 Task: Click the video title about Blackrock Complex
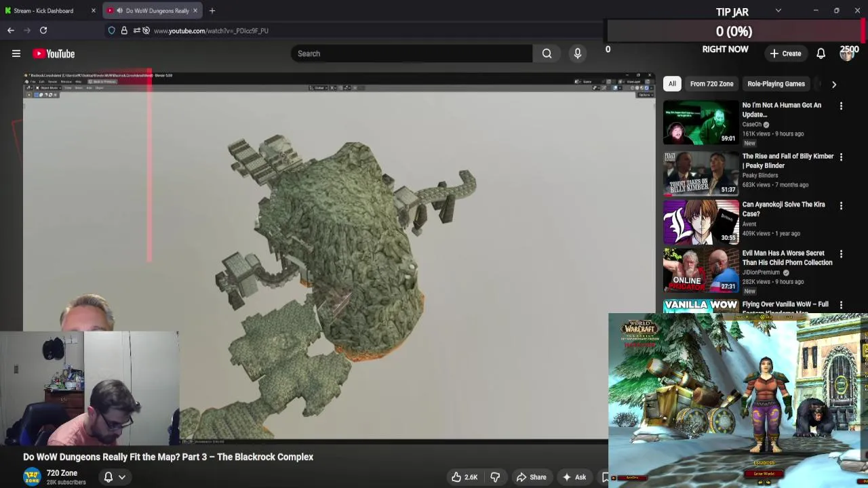coord(168,457)
